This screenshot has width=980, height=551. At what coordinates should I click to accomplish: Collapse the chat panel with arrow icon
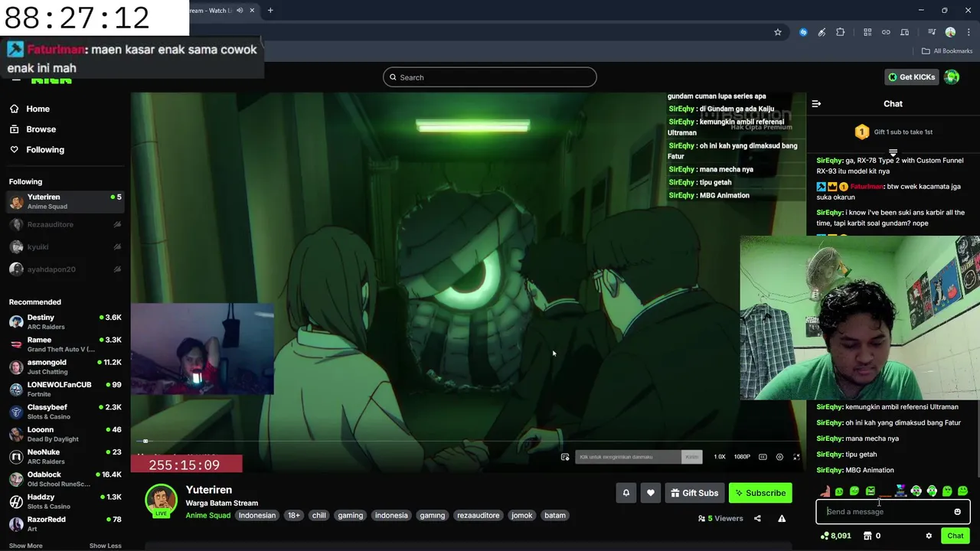816,104
